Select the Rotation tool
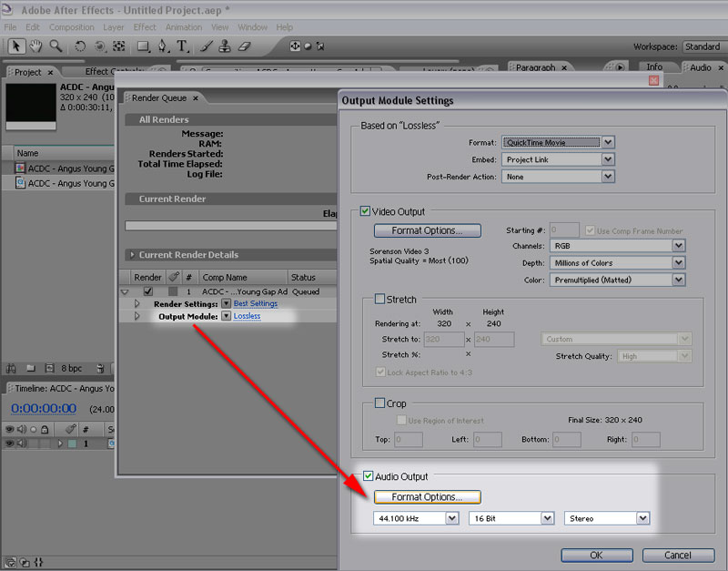728x571 pixels. 80,46
